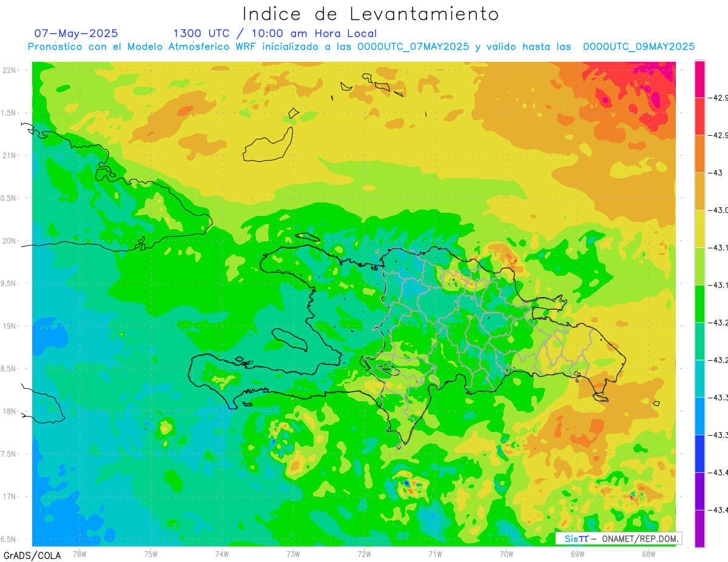Click the '1300 UTC / 10:00 am Hora Local' text
Image resolution: width=728 pixels, height=562 pixels.
coord(274,33)
